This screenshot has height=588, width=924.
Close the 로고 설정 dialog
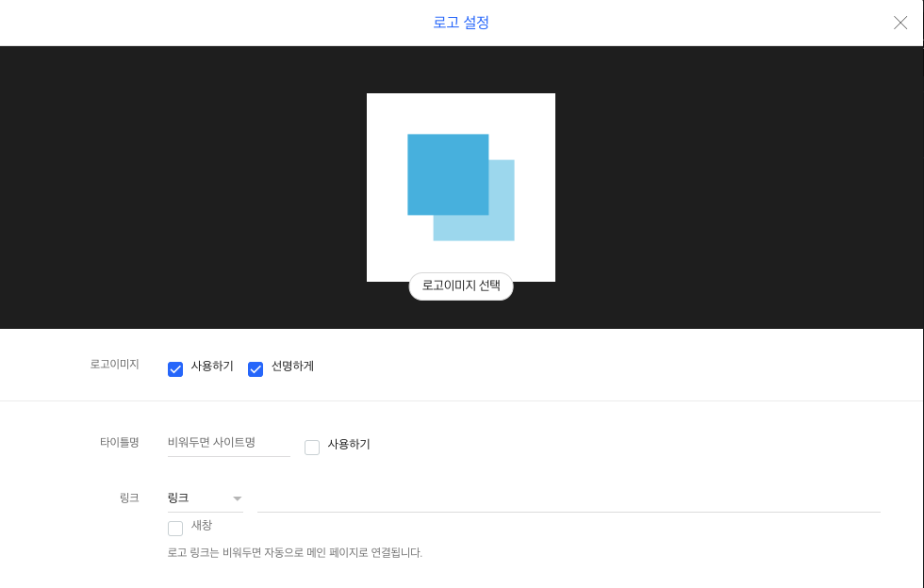tap(899, 23)
